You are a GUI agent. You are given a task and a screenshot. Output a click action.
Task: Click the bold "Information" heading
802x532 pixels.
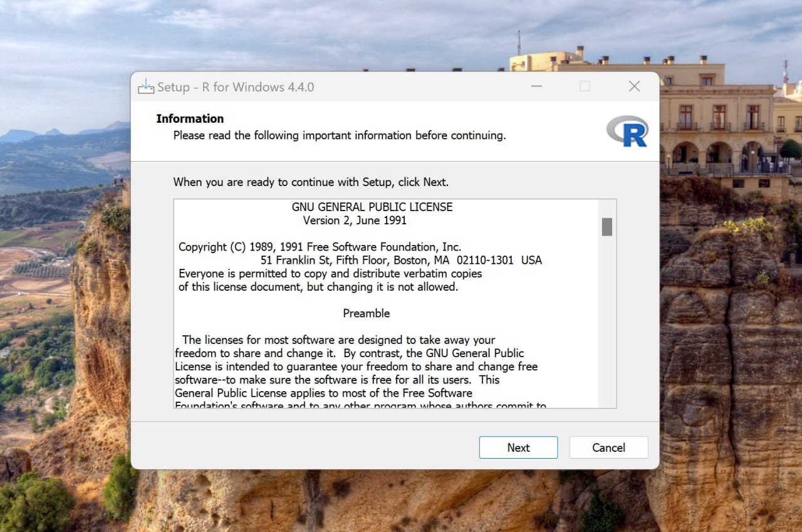(190, 118)
